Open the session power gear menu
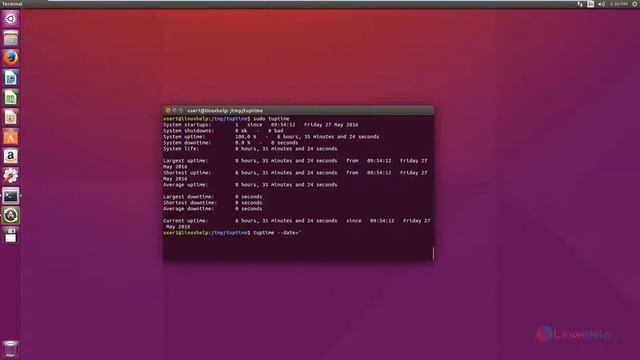The width and height of the screenshot is (640, 360). click(635, 4)
